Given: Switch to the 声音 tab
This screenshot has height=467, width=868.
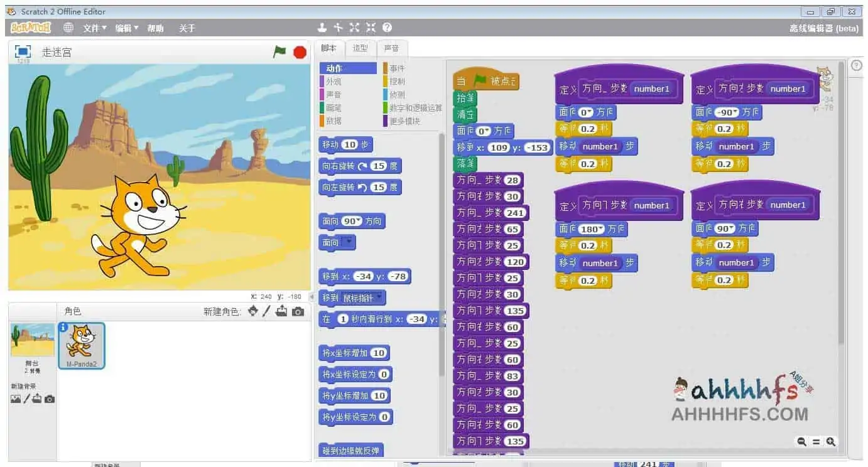Looking at the screenshot, I should point(391,48).
